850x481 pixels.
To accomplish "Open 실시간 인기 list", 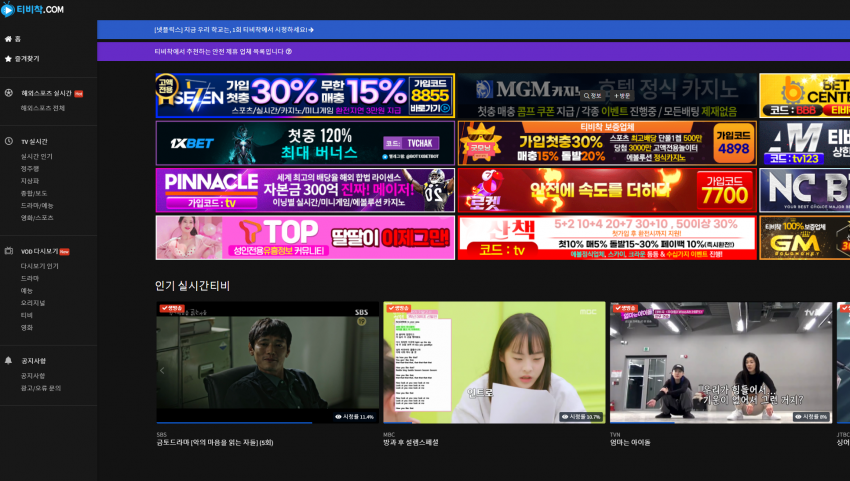I will 37,156.
